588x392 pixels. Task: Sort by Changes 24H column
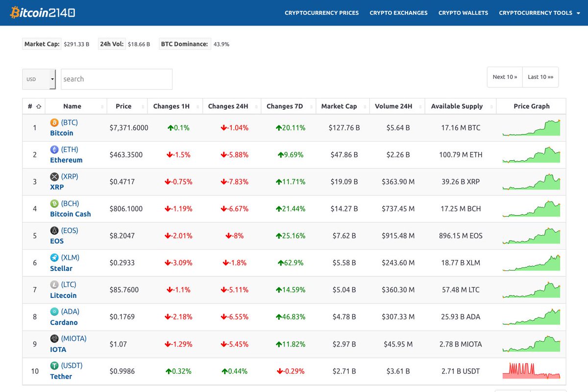pos(232,106)
